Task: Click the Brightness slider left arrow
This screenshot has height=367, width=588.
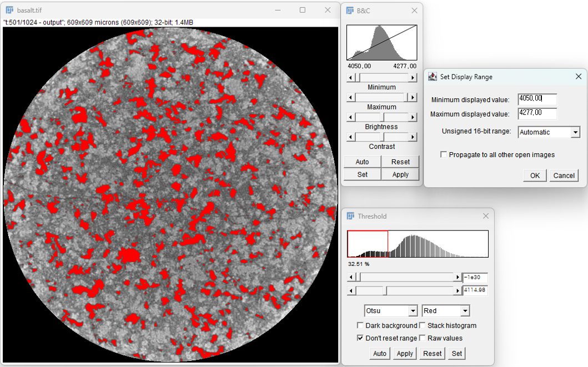Action: point(350,117)
